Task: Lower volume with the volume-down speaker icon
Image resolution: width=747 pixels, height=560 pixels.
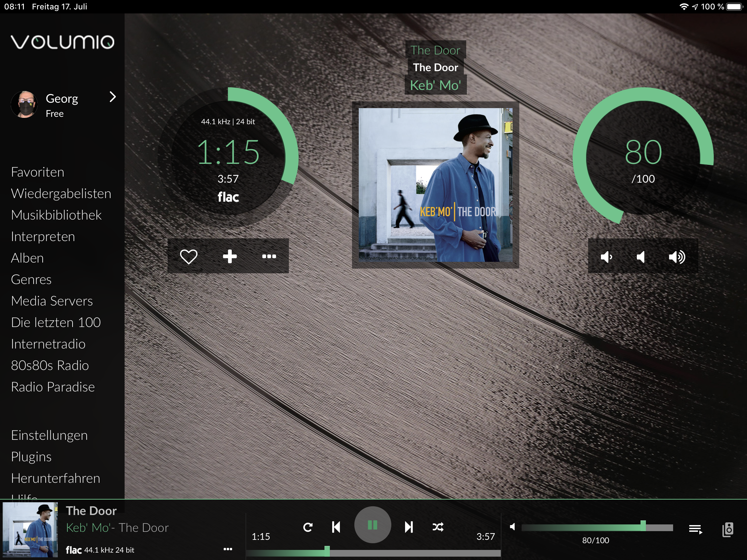Action: [x=606, y=257]
